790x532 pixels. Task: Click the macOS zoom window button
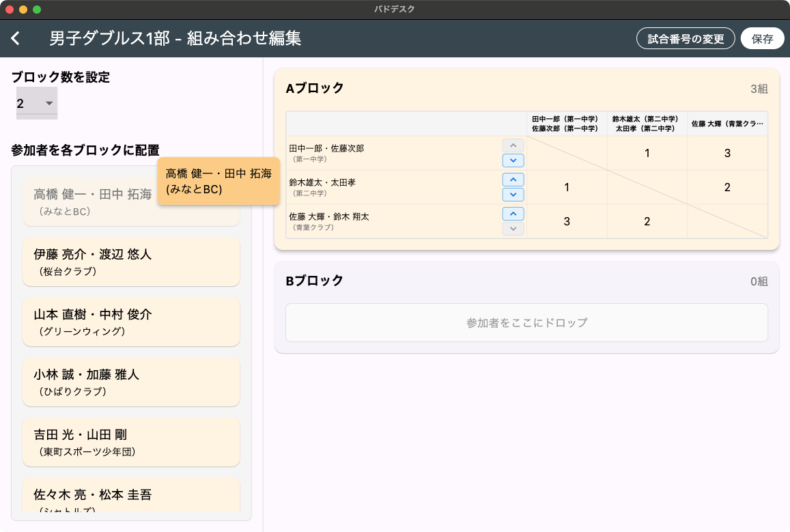click(37, 10)
